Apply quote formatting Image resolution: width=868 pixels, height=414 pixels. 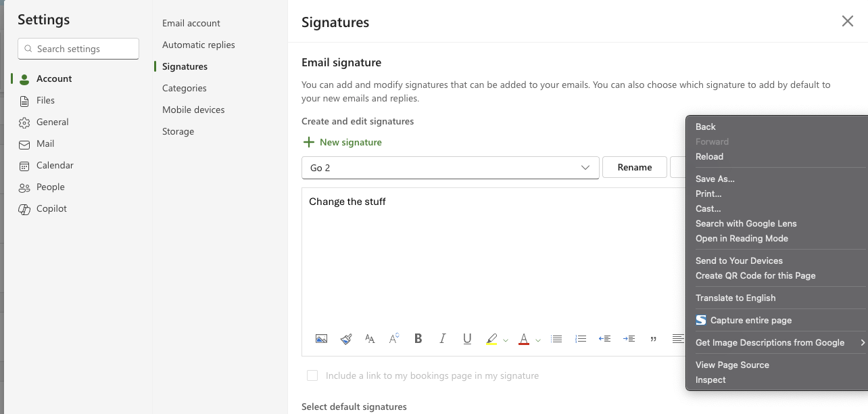tap(654, 339)
